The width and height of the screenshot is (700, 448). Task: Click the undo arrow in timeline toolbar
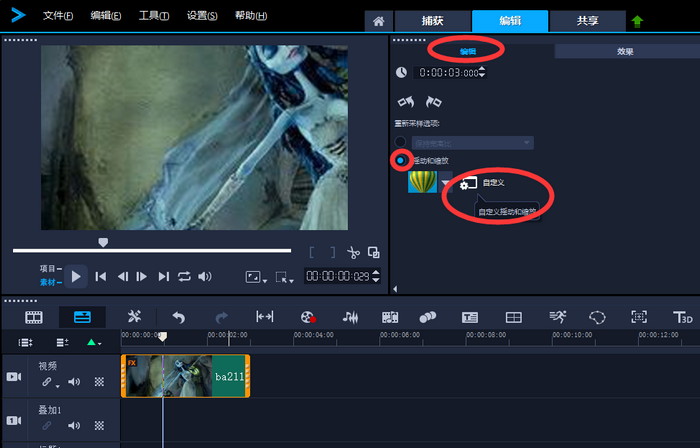tap(179, 317)
